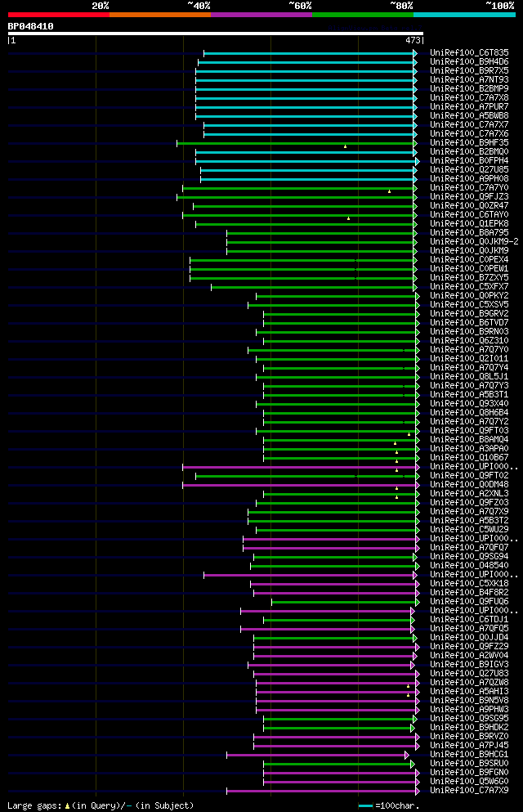The width and height of the screenshot is (523, 812).
Task: Click the UniRef100_B9GRV2 label
Action: point(469,314)
